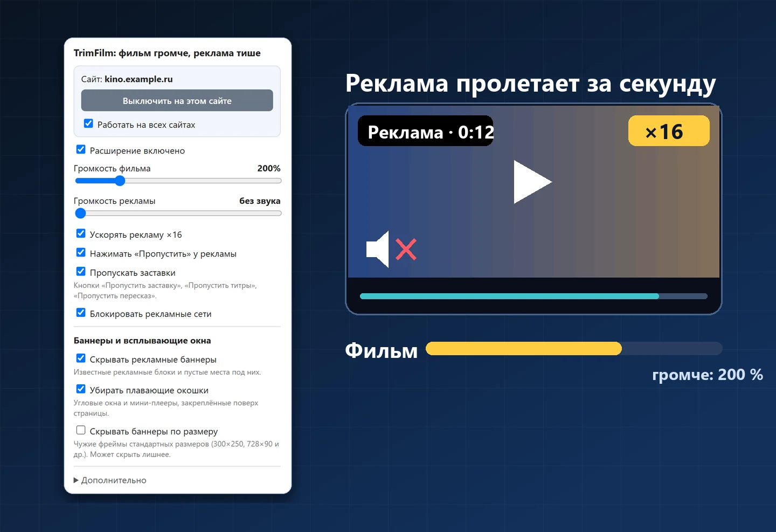Click the muted speaker icon in the video

(x=391, y=249)
